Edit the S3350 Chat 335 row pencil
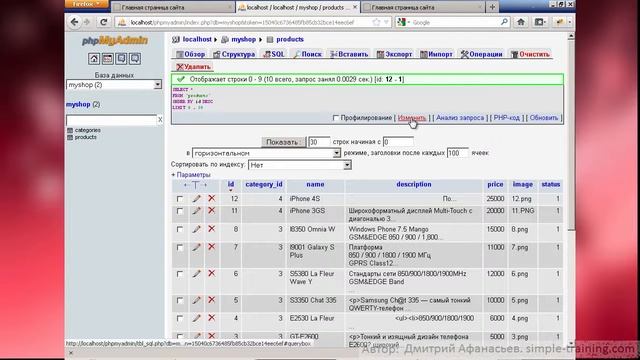 tap(196, 300)
